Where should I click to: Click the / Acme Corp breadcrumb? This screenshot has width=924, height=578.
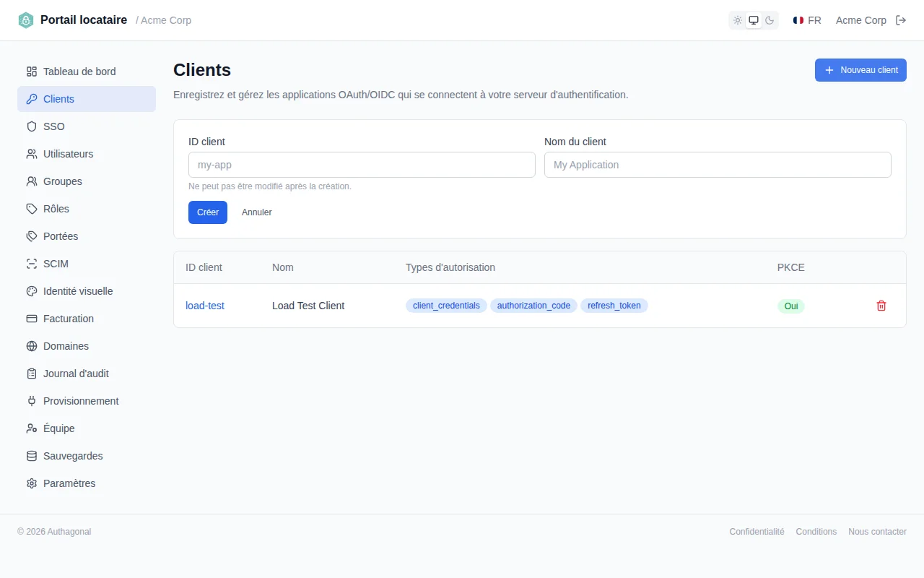[x=164, y=20]
